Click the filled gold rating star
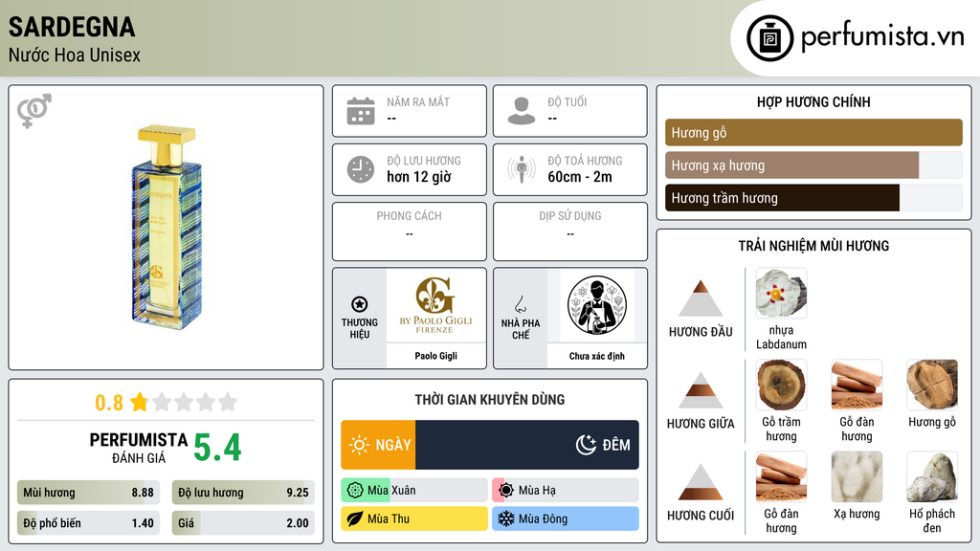 click(x=139, y=402)
